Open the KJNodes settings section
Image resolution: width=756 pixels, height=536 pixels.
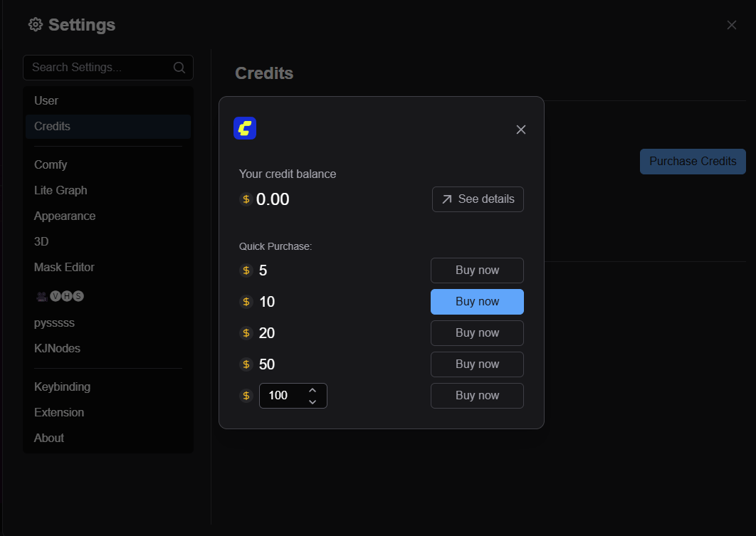[x=57, y=348]
